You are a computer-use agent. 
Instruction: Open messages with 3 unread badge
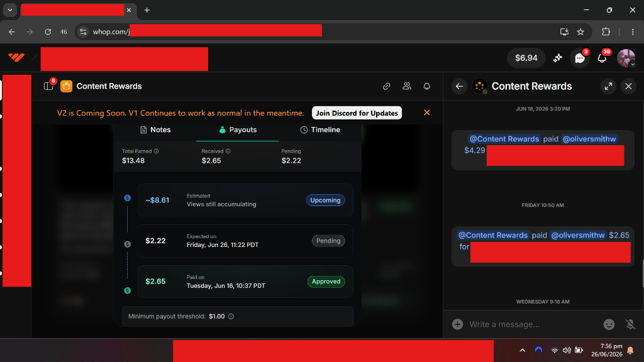click(x=580, y=58)
